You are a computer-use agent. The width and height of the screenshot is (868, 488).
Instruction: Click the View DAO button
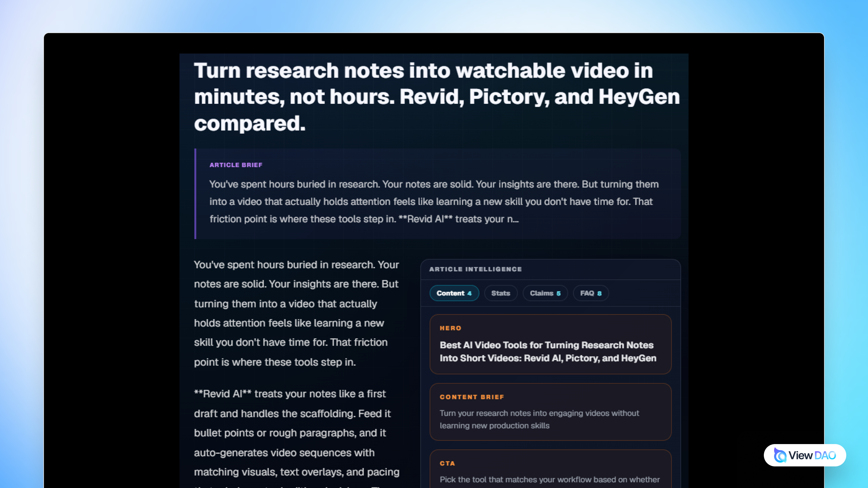click(805, 455)
